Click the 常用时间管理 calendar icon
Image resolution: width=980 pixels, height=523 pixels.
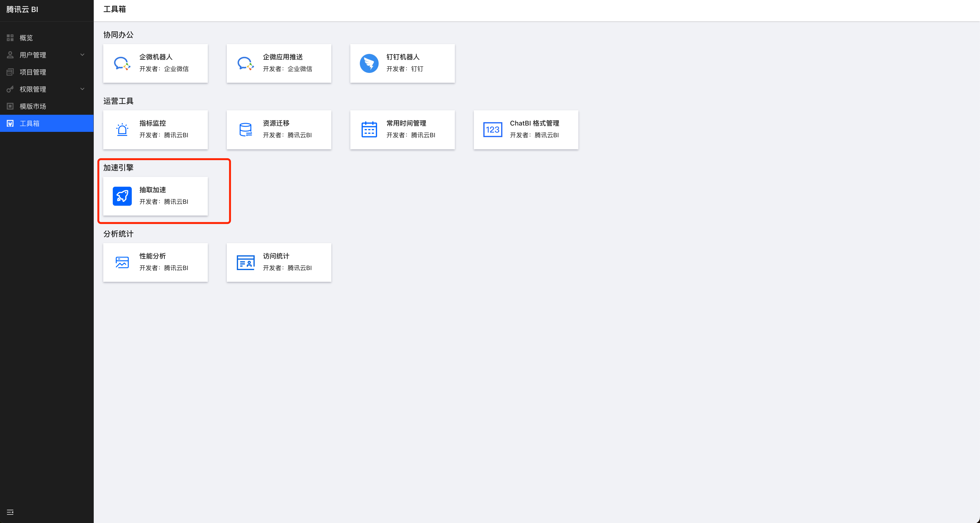pos(369,129)
